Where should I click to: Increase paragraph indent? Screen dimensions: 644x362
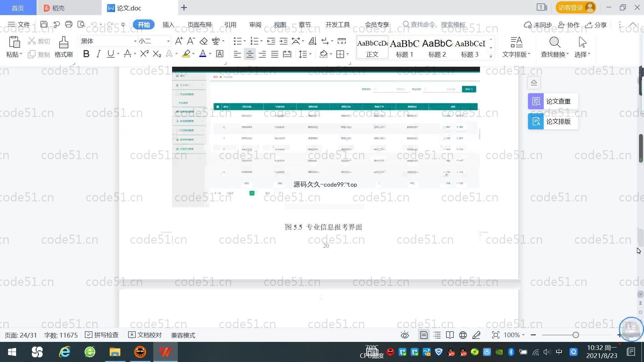click(283, 41)
